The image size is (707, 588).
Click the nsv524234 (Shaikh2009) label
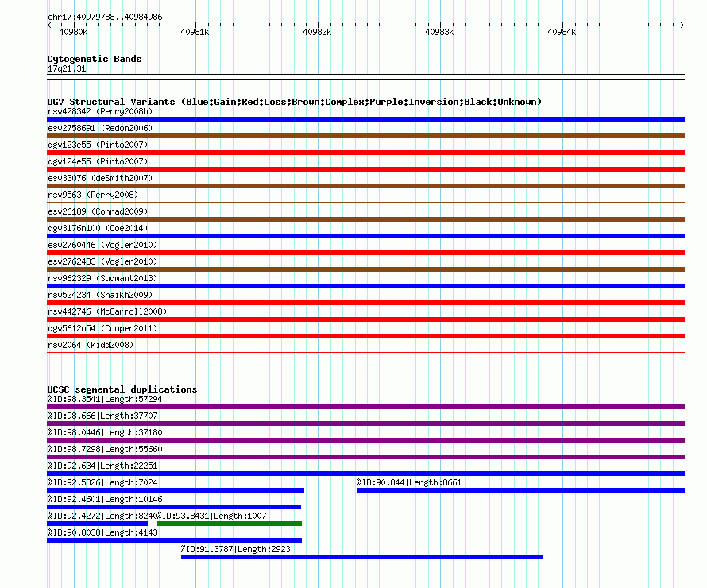100,295
